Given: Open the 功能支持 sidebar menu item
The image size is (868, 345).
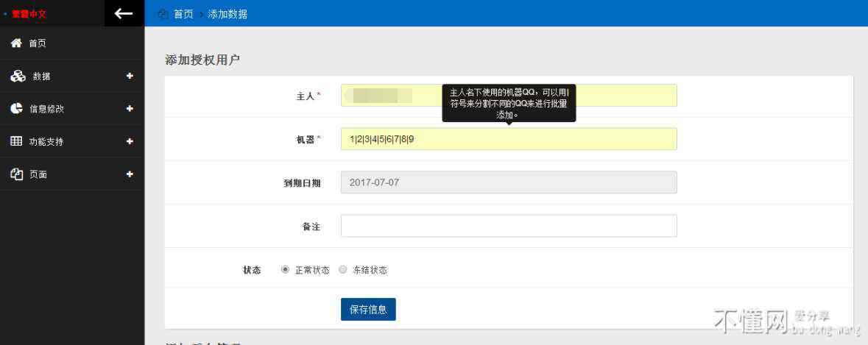Looking at the screenshot, I should 72,141.
